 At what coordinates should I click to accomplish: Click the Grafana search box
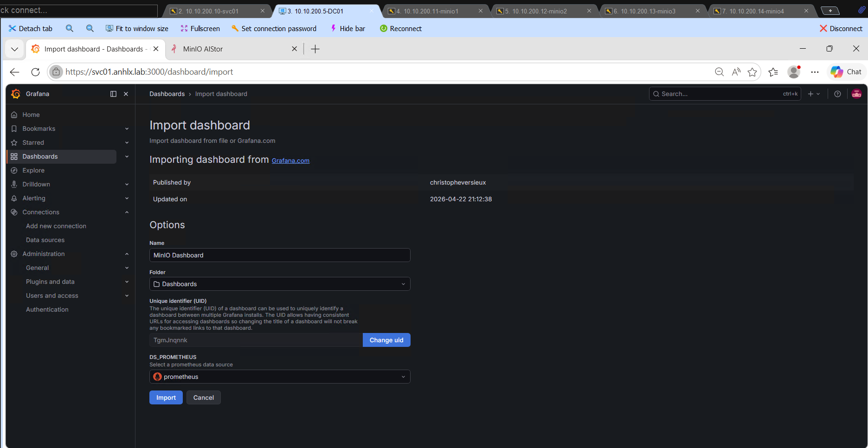click(725, 94)
